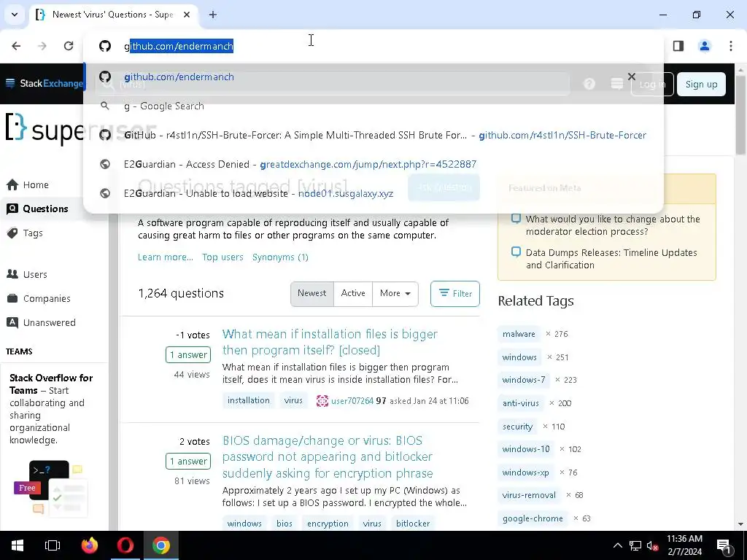The height and width of the screenshot is (560, 747).
Task: Open the question about installation files being bigger
Action: [x=330, y=342]
